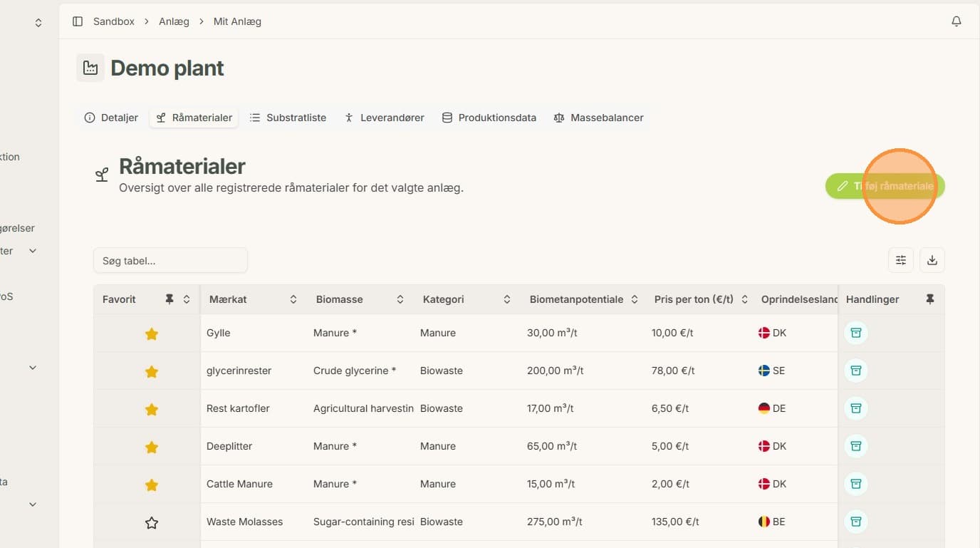The width and height of the screenshot is (980, 548).
Task: Unfavorite the Gylle row star
Action: (x=152, y=334)
